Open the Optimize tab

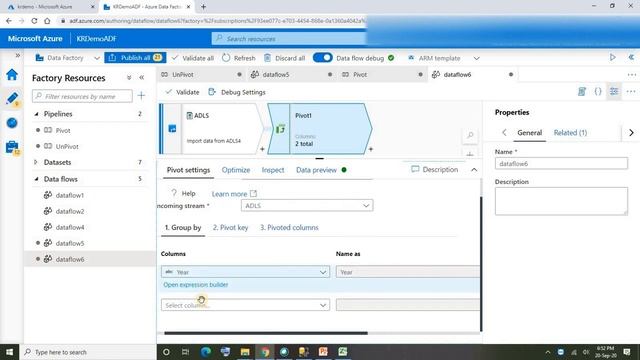[236, 170]
